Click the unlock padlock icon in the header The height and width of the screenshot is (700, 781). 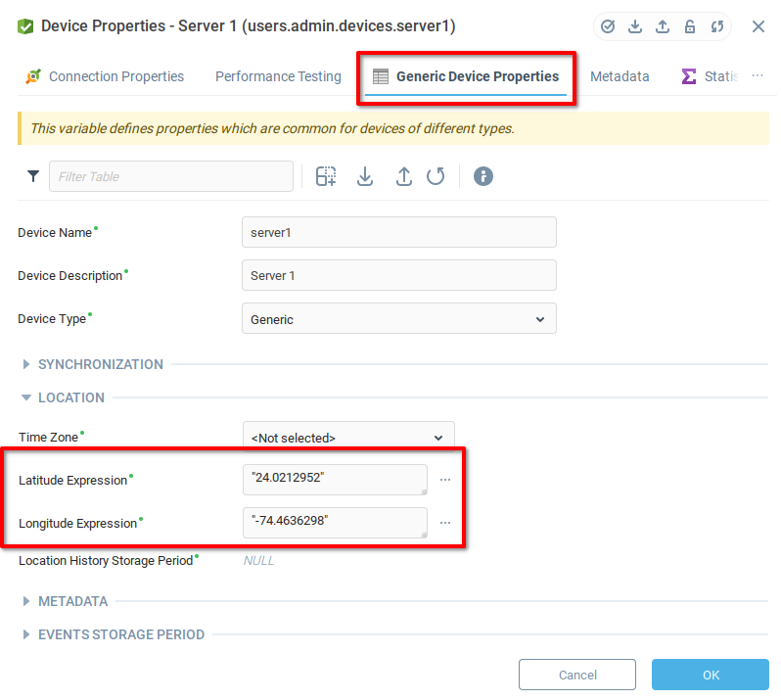[690, 26]
